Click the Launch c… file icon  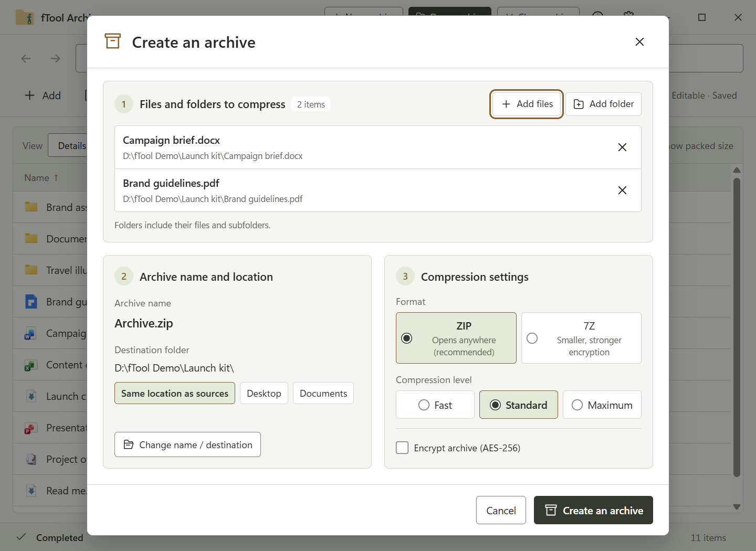[x=31, y=396]
